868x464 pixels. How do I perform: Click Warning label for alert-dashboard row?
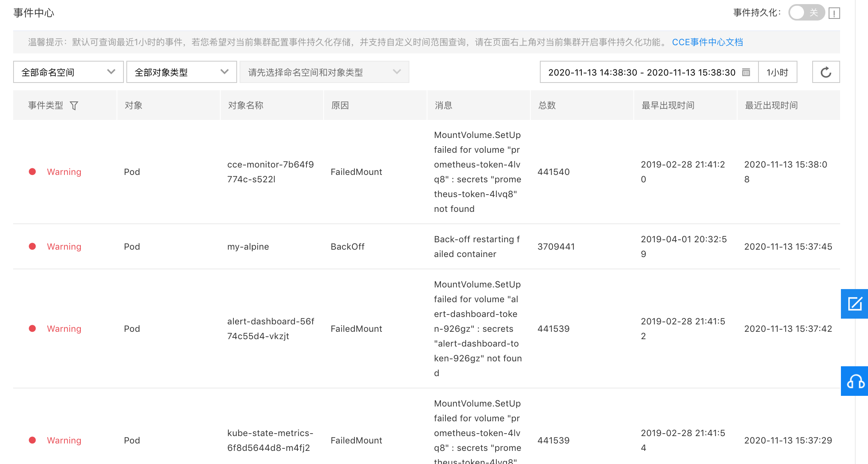(64, 328)
